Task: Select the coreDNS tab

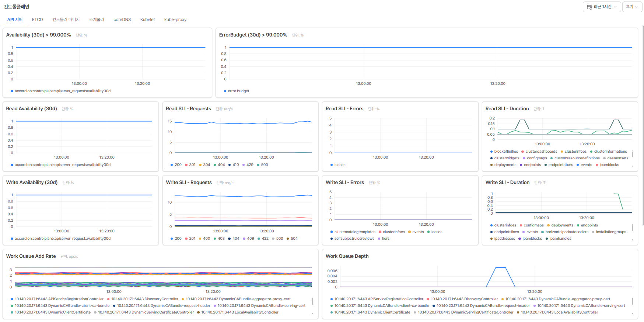Action: coord(122,20)
